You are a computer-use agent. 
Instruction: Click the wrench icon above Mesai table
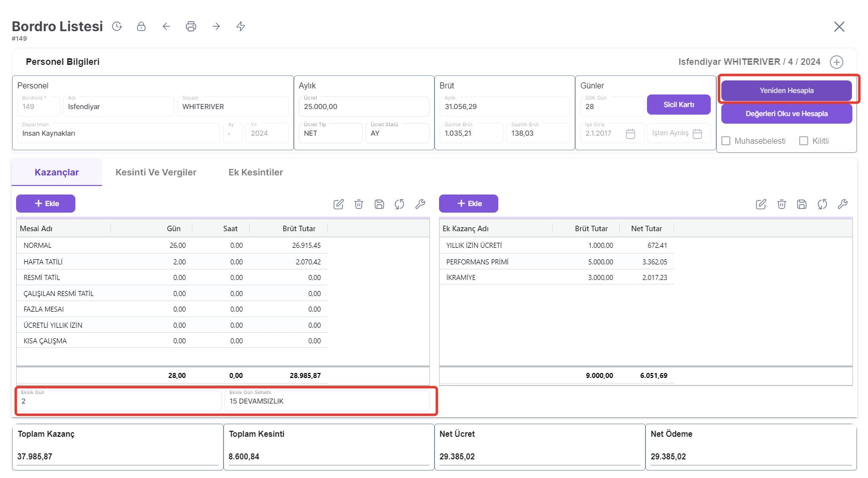(x=420, y=204)
